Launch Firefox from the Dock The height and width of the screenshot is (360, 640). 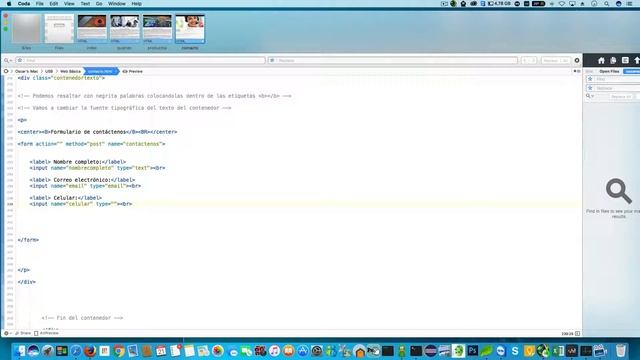click(90, 351)
